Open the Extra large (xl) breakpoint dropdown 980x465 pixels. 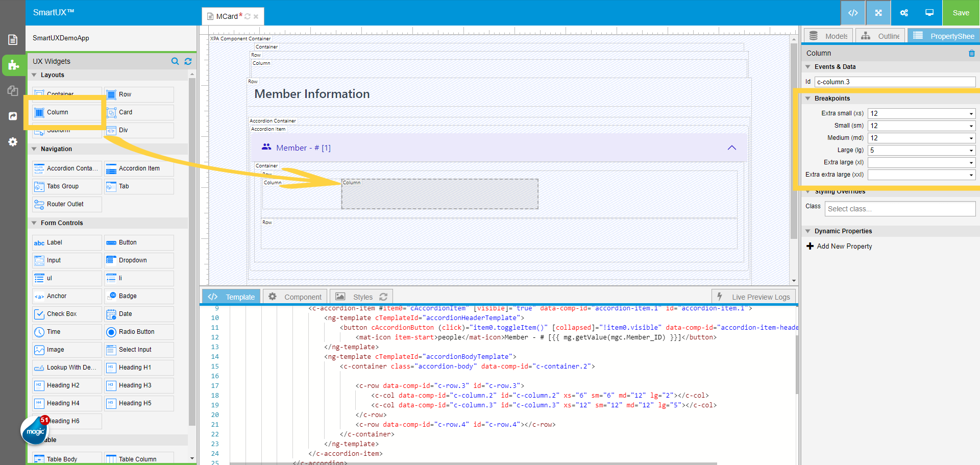[x=921, y=162]
